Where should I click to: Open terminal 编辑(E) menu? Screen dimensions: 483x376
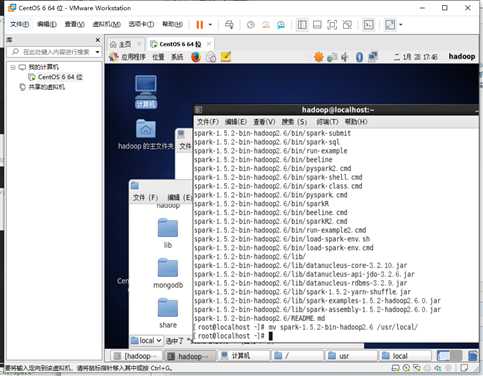236,122
